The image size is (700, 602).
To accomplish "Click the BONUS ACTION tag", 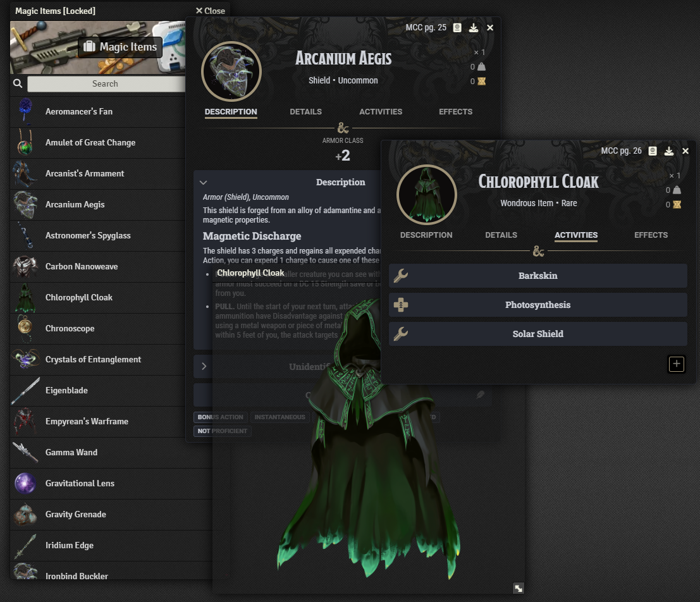I will tap(219, 417).
